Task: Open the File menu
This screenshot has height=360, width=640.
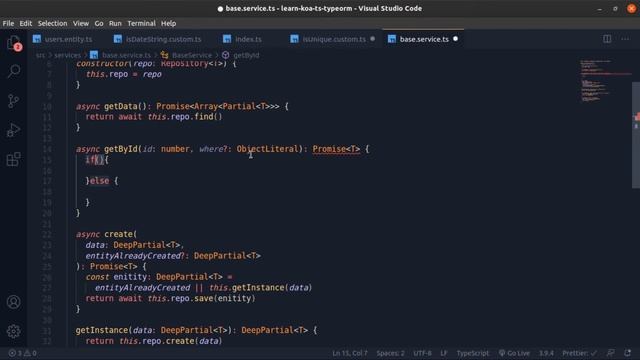Action: (8, 23)
